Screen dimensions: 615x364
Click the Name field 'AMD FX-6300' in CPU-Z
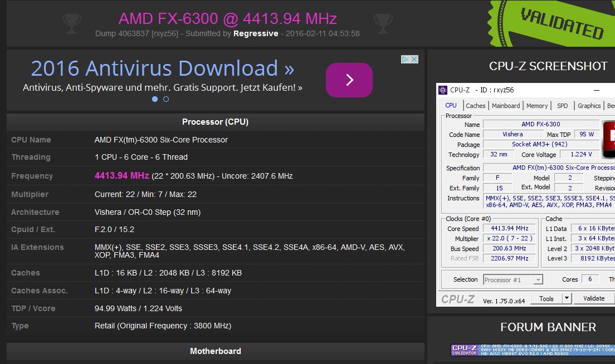tap(541, 124)
